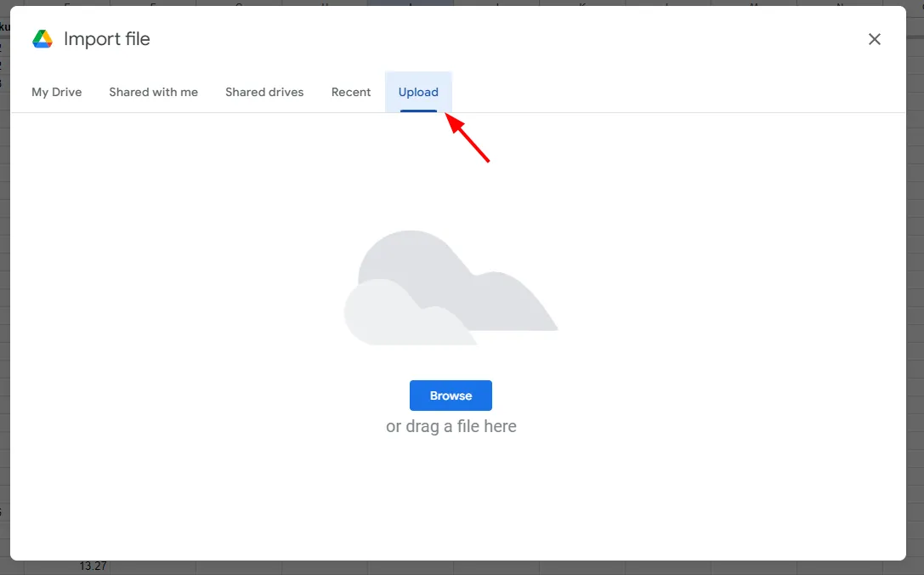Switch to the My Drive tab
924x575 pixels.
pos(57,92)
